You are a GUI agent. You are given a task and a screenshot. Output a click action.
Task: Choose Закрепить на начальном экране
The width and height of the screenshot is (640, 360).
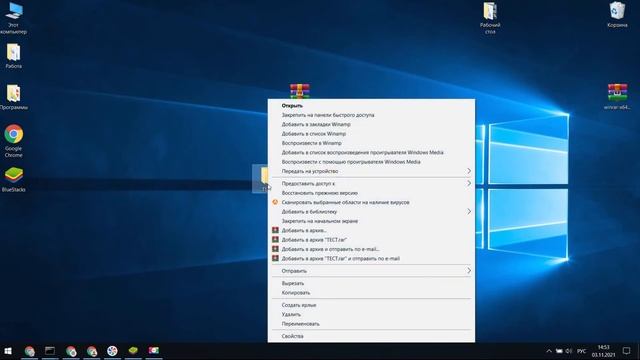pyautogui.click(x=371, y=221)
